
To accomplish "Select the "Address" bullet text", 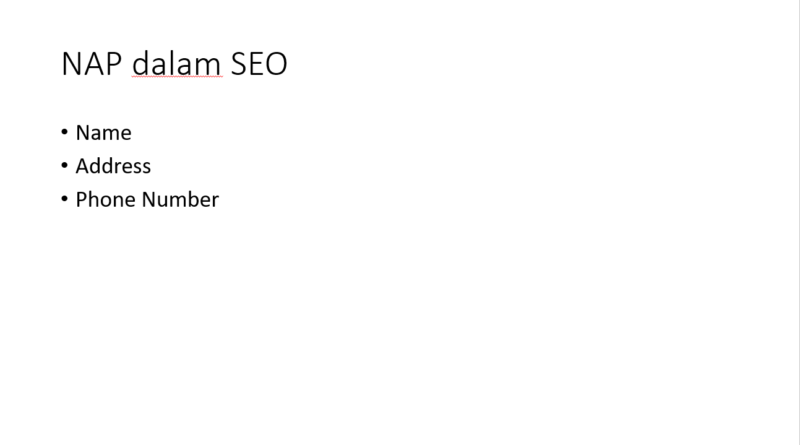I will [x=113, y=166].
